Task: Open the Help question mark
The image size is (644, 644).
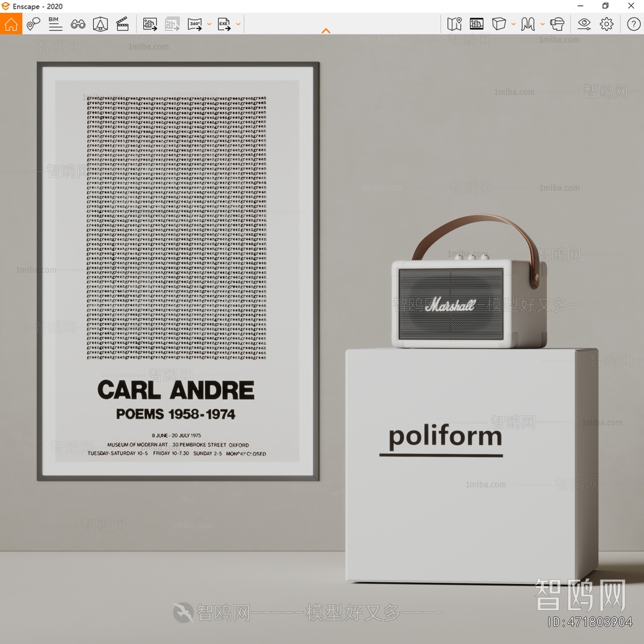Action: tap(634, 24)
